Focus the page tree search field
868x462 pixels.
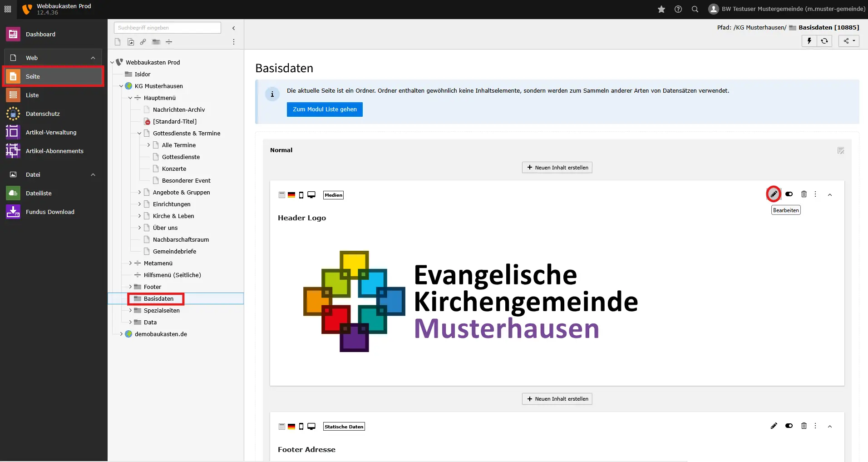coord(167,28)
